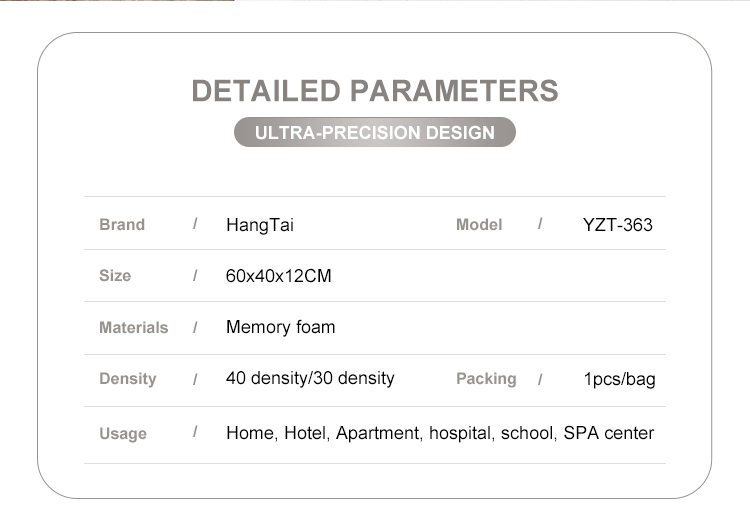Click the 1pcs/bag packing value
This screenshot has width=750, height=522.
[x=619, y=379]
